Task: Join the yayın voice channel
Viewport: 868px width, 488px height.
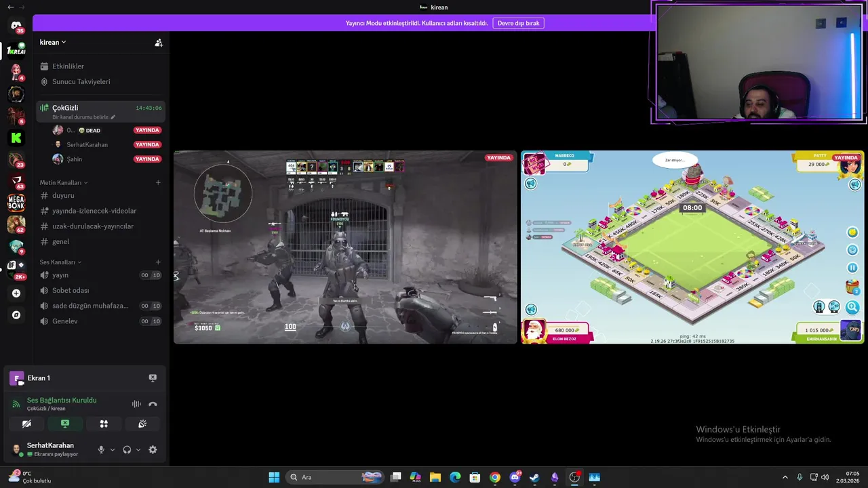Action: 100,275
